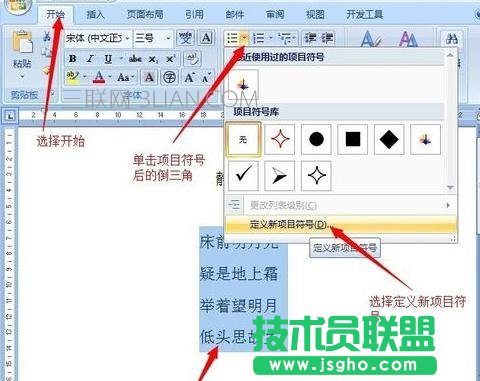Switch to the 开发工具 tab
Viewport: 480px width, 381px height.
pos(365,14)
